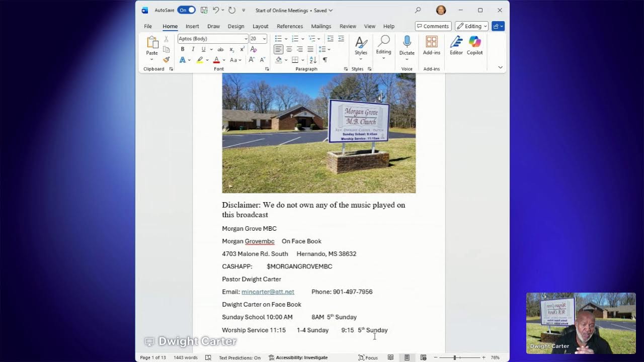Click Accessibility: Investigate in status bar
This screenshot has height=362, width=644.
tap(298, 357)
